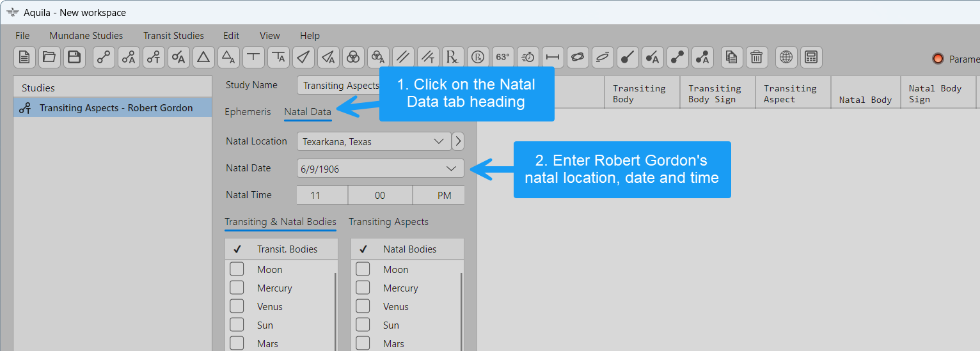Check Moon in Natal Bodies list

[363, 269]
